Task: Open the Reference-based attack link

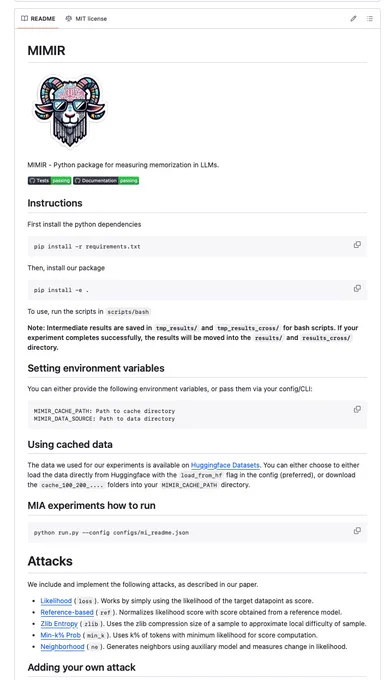Action: point(67,612)
